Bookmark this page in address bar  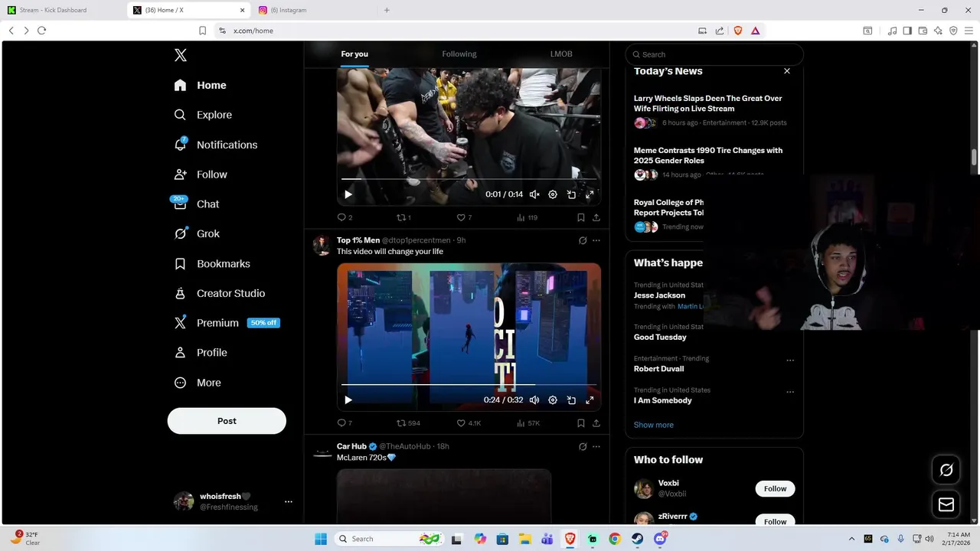tap(202, 31)
